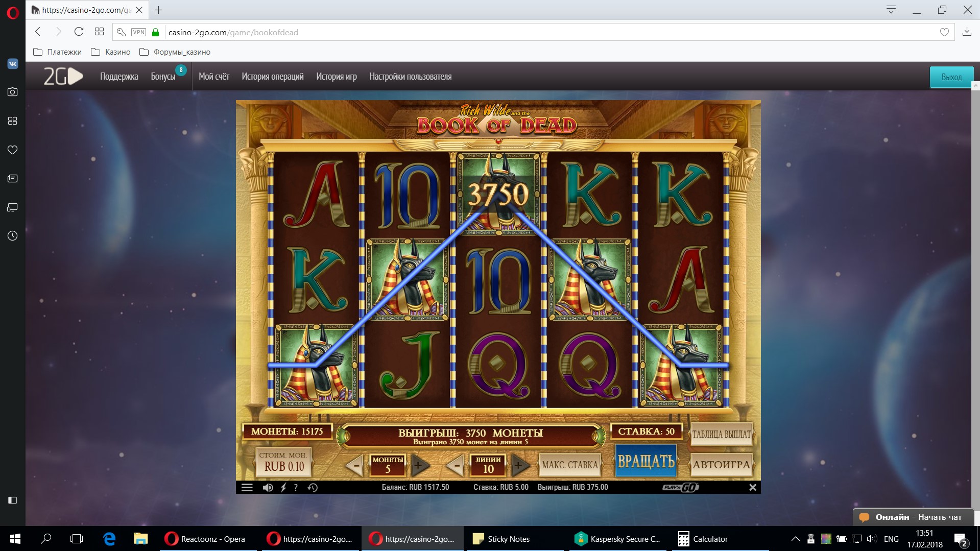Open Windows search icon
This screenshot has width=980, height=551.
coord(46,539)
